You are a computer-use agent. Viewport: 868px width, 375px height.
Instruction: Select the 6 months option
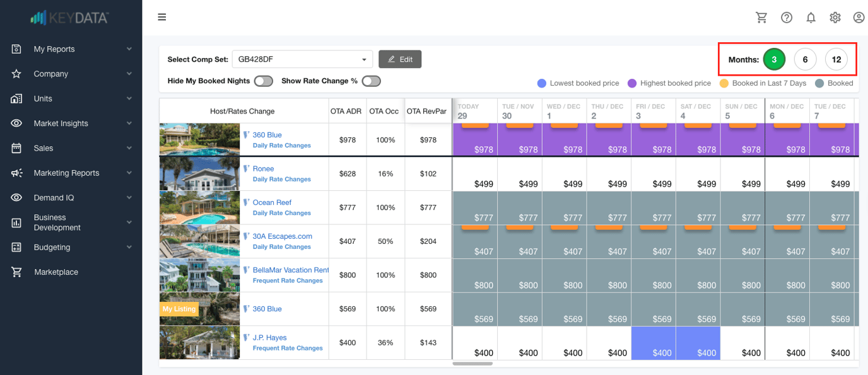click(805, 60)
